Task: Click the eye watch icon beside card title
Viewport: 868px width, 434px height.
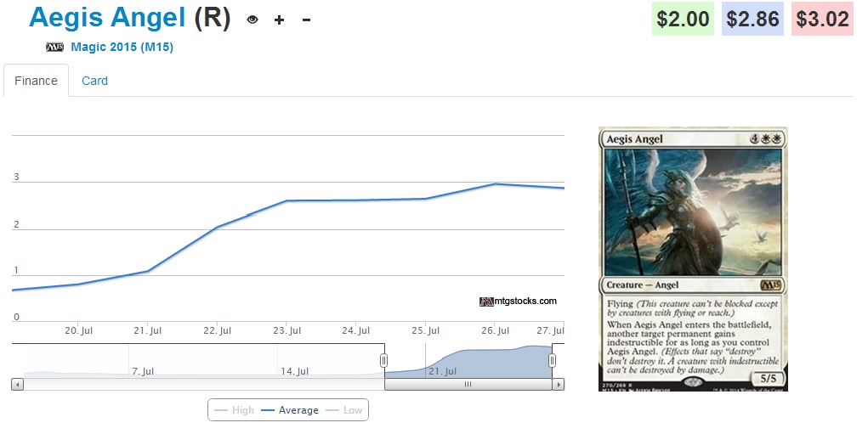Action: (252, 20)
